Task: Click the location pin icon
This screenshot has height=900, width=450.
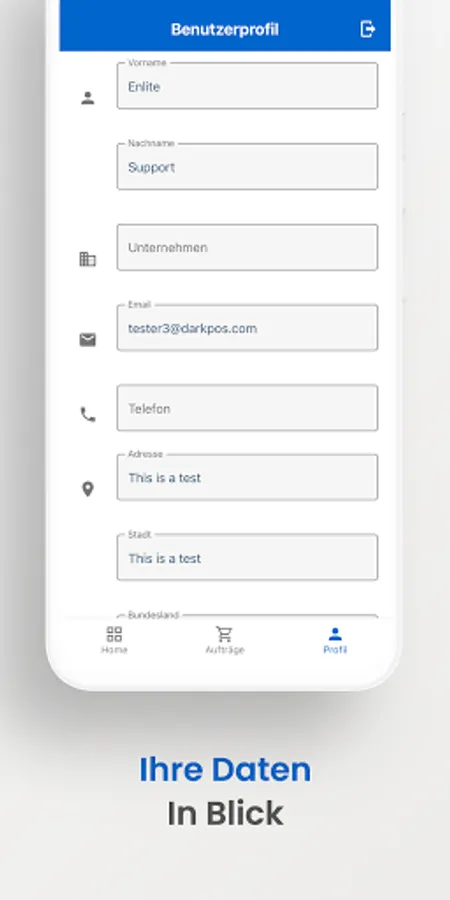Action: point(87,489)
